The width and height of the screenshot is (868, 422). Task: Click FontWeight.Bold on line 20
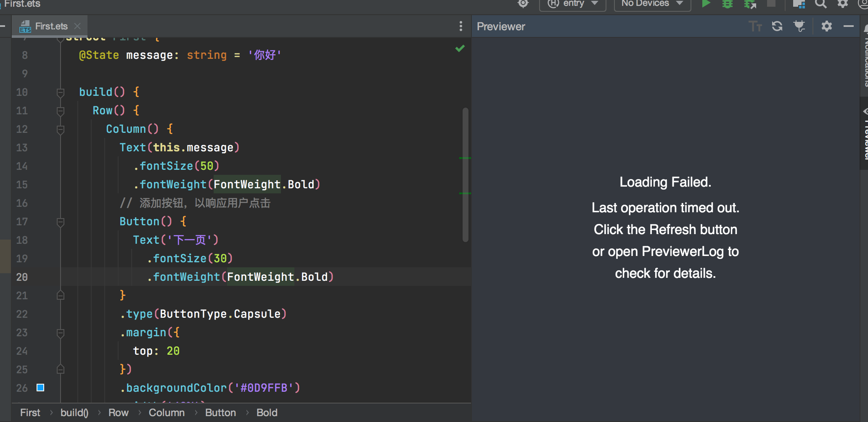coord(277,277)
